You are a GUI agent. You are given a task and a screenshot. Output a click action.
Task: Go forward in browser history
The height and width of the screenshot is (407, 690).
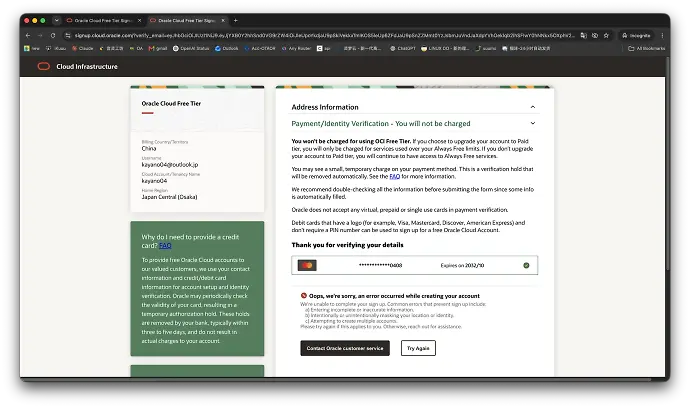(x=40, y=35)
